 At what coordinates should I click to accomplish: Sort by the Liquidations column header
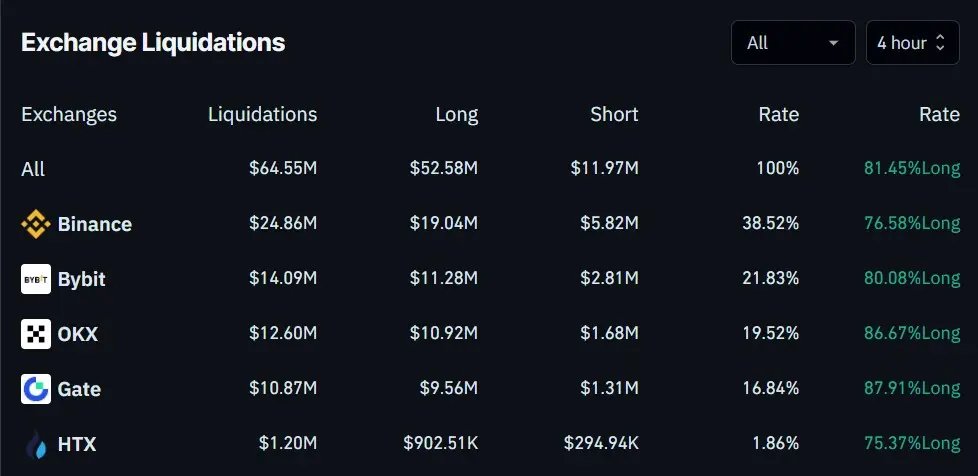[262, 114]
